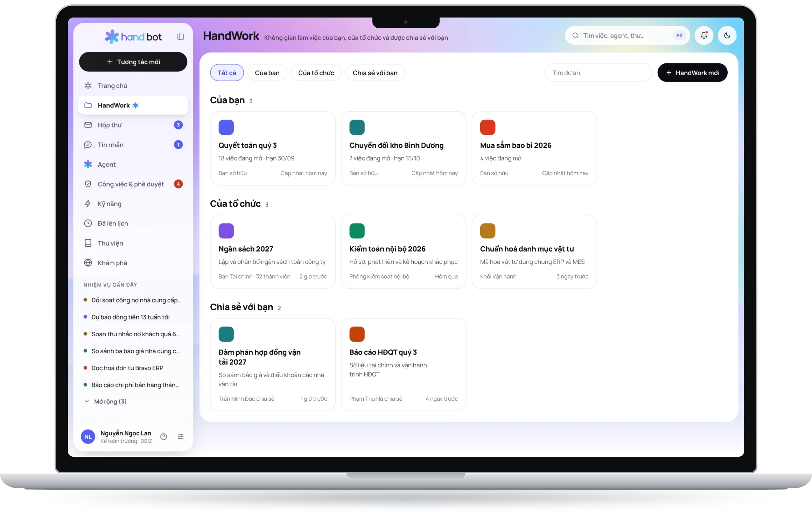Go to Hộp thư inbox
812x517 pixels.
pyautogui.click(x=133, y=125)
